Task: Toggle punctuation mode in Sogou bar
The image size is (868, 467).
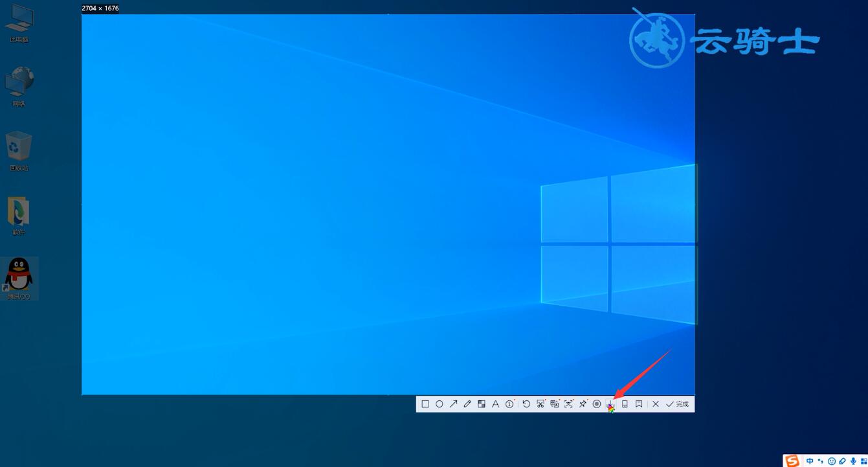Action: click(x=821, y=461)
